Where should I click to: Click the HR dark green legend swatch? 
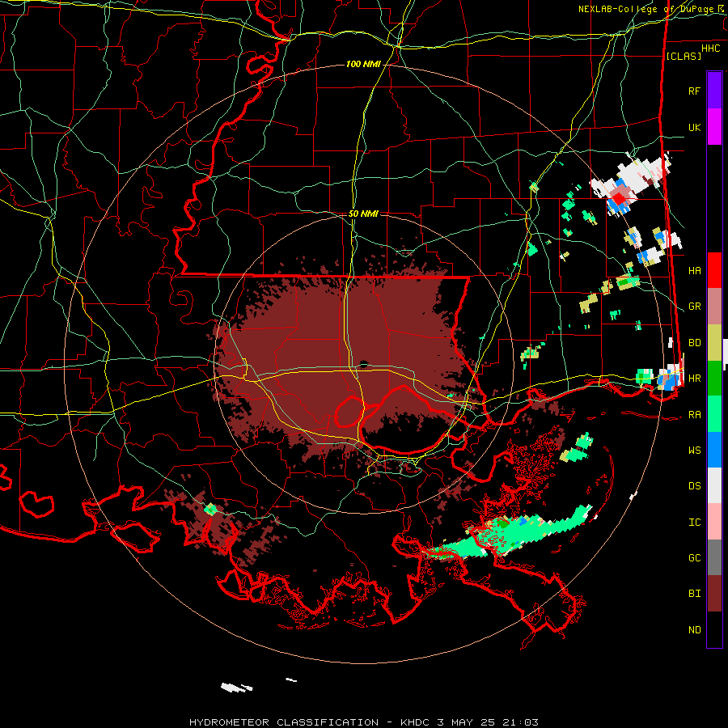pyautogui.click(x=714, y=379)
